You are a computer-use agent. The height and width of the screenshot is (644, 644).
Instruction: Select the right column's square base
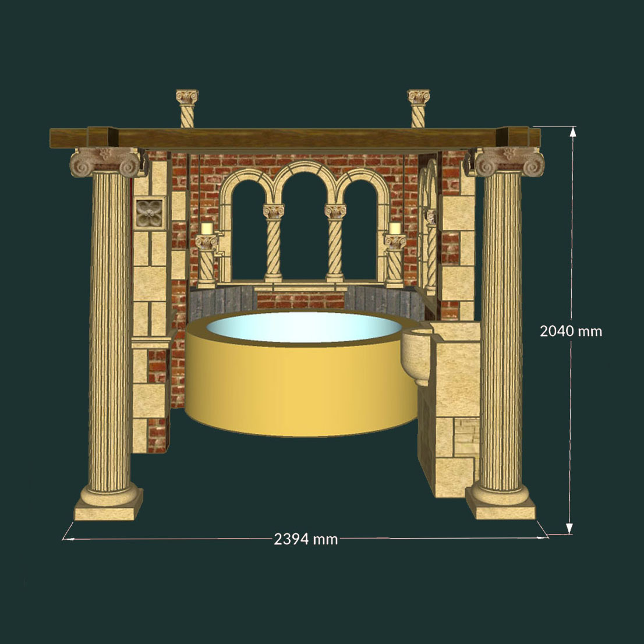point(500,511)
